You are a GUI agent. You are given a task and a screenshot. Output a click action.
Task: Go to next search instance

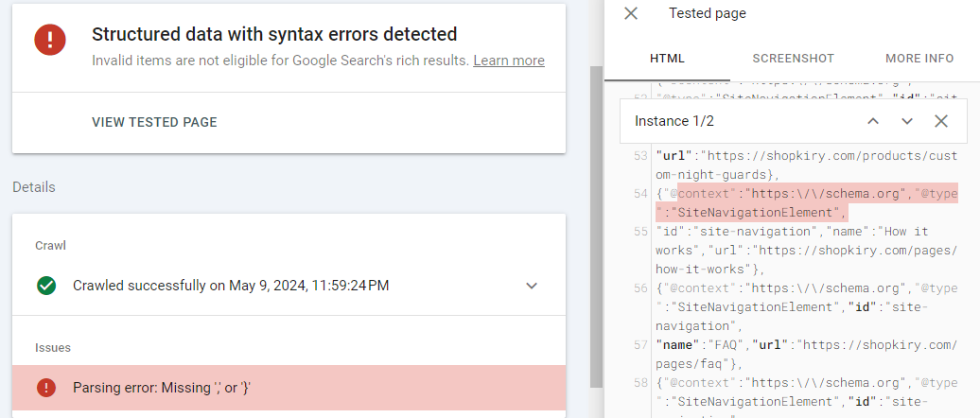coord(907,121)
